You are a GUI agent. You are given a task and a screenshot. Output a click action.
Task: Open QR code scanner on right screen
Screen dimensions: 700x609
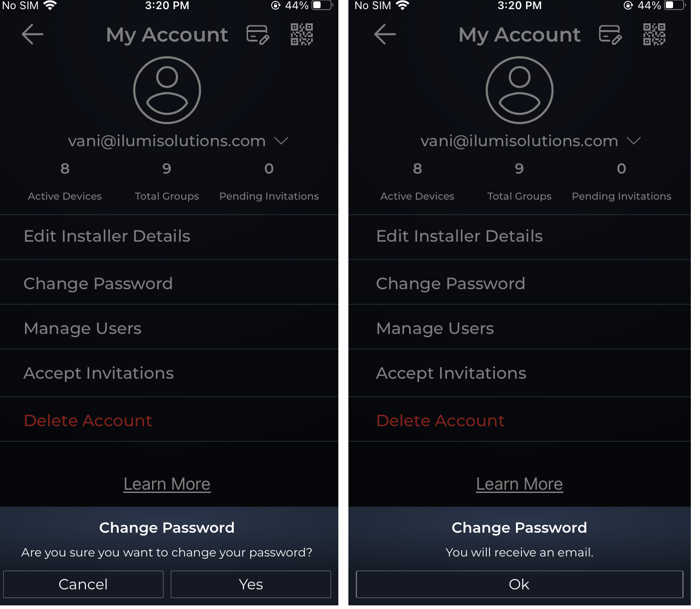pos(654,34)
